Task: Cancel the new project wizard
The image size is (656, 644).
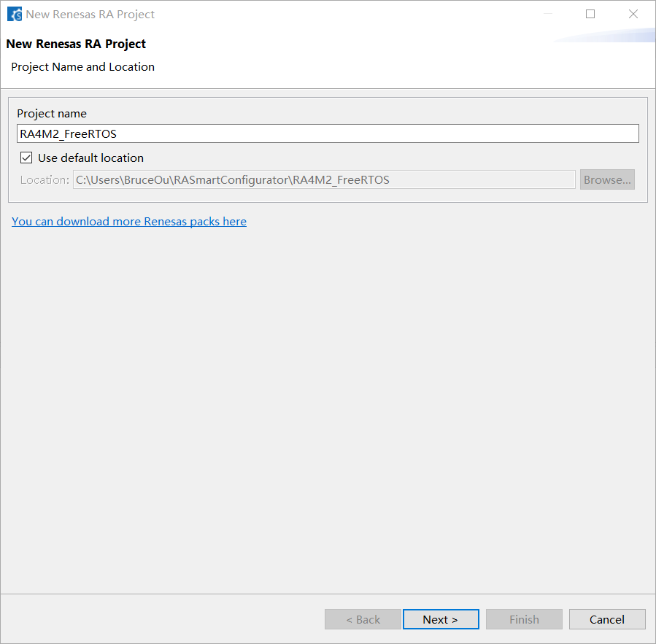Action: [607, 619]
